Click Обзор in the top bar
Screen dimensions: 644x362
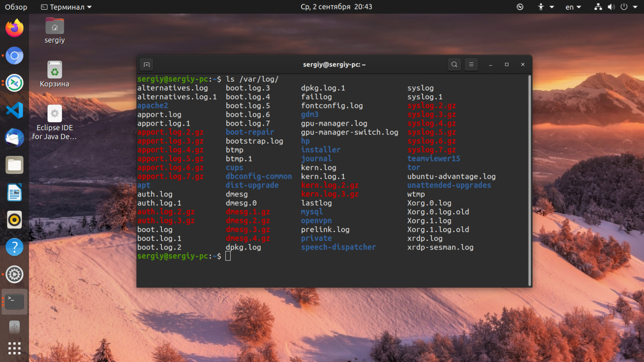click(x=16, y=7)
